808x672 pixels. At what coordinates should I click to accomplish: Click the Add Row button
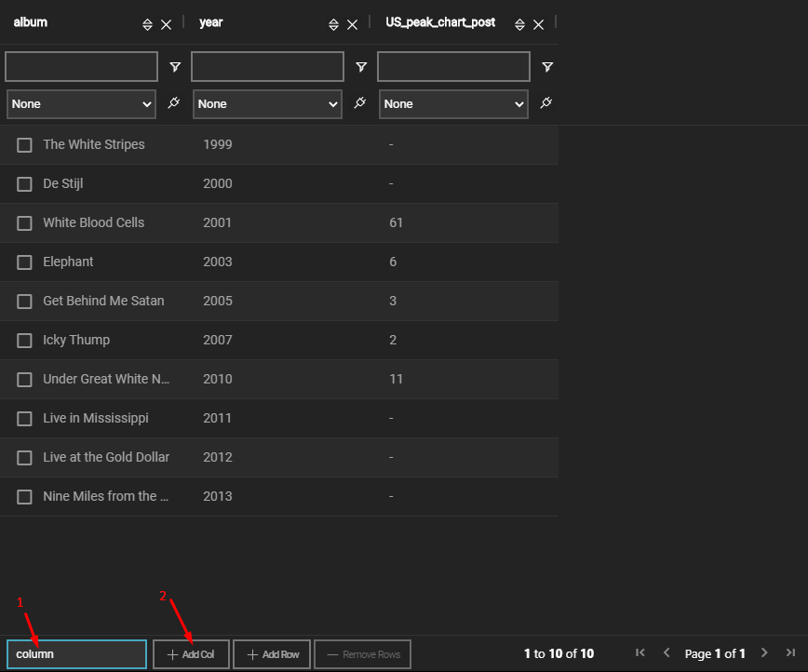[271, 653]
